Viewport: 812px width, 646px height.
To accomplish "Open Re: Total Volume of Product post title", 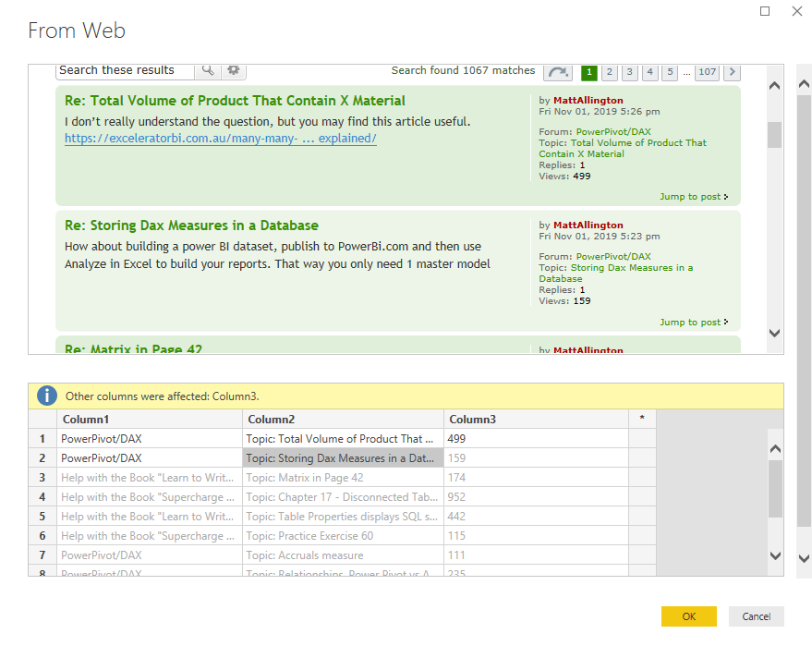I will [x=235, y=101].
